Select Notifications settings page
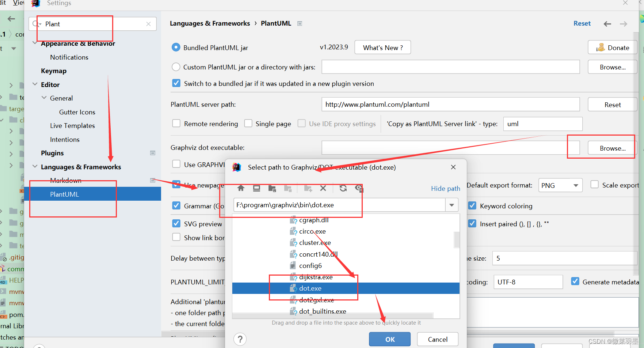644x348 pixels. point(69,57)
